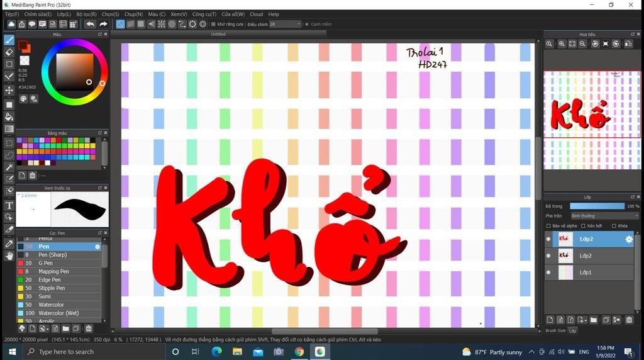Switch to Brush Size tab below layers

pyautogui.click(x=555, y=330)
